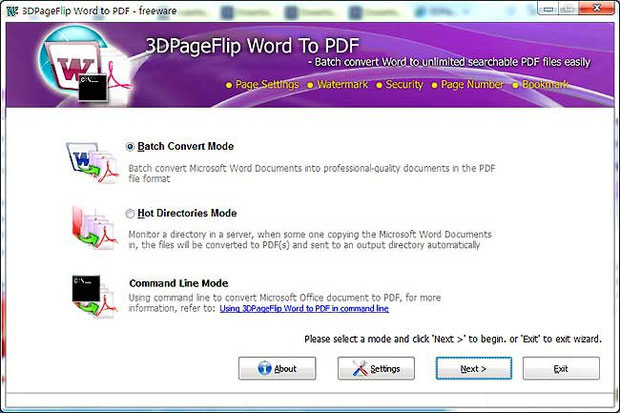620x413 pixels.
Task: Select the Batch Convert Mode radio button
Action: pos(130,147)
